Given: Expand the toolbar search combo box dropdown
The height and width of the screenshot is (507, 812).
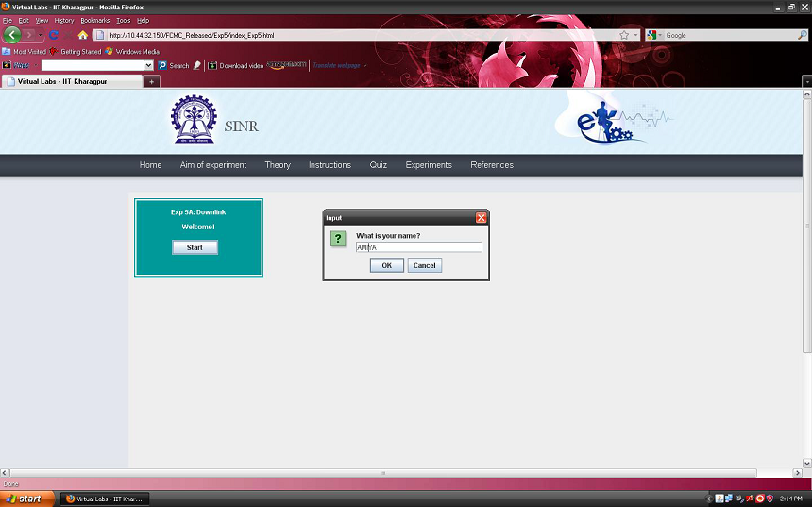Looking at the screenshot, I should [x=148, y=66].
